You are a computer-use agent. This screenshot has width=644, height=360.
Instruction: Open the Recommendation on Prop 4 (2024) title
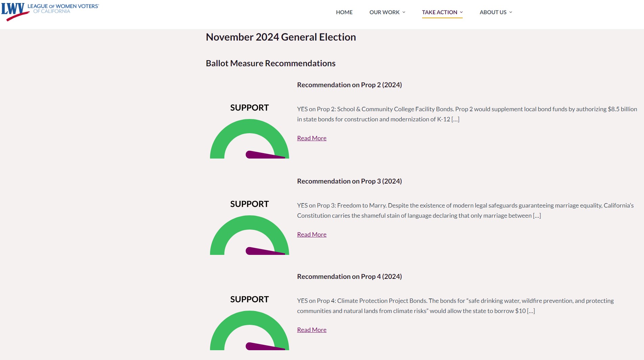[349, 277]
